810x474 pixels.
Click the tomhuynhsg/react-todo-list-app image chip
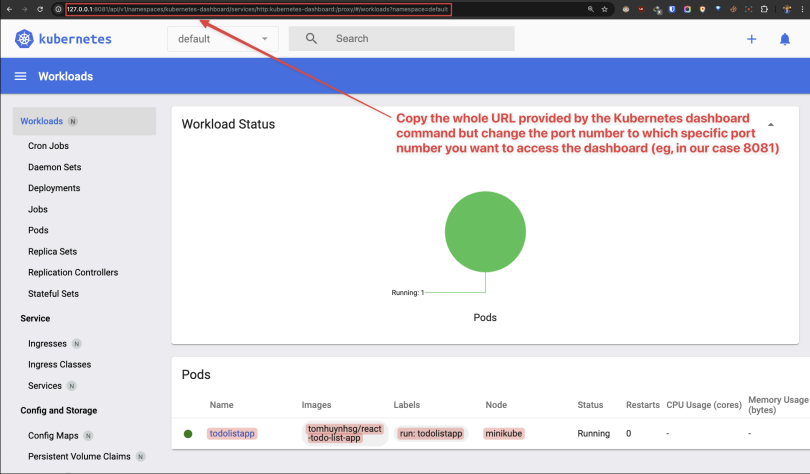pos(345,433)
